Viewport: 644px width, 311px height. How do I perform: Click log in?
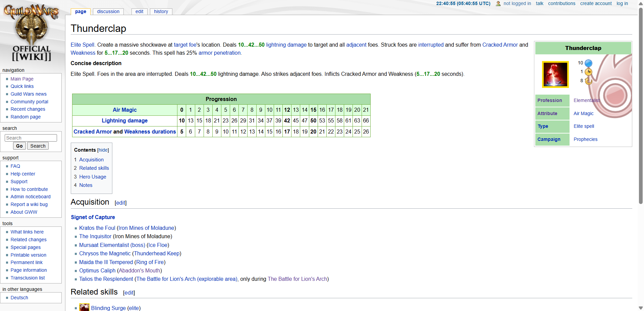(622, 3)
